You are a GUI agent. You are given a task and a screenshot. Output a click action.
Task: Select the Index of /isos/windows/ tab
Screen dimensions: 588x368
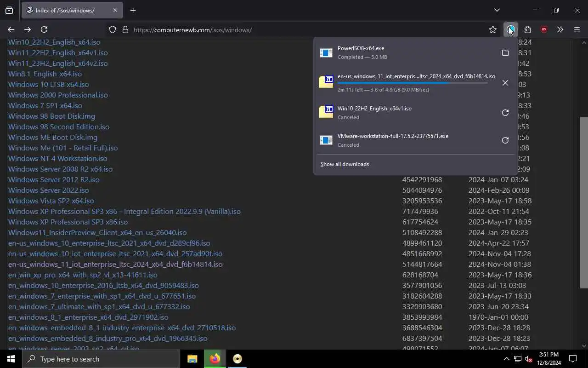[71, 10]
